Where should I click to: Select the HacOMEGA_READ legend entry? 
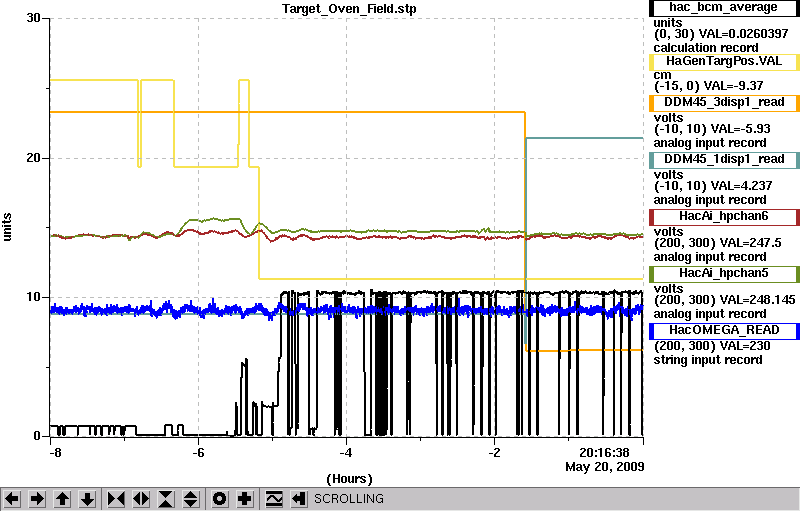coord(723,331)
